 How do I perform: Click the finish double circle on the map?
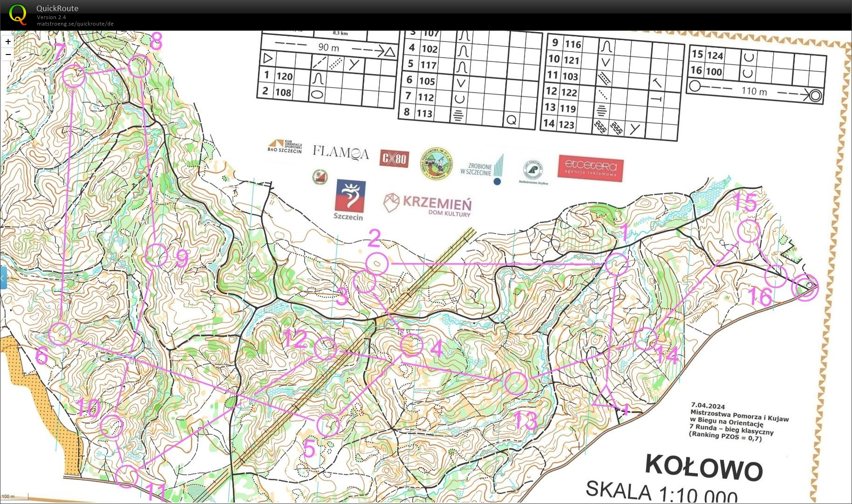pyautogui.click(x=804, y=287)
